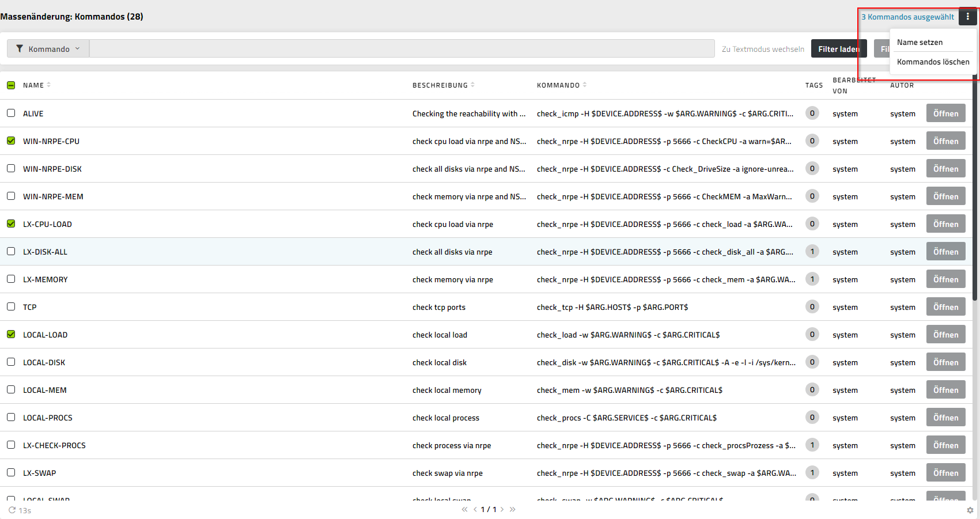Check the ALIVE row checkbox

(11, 113)
